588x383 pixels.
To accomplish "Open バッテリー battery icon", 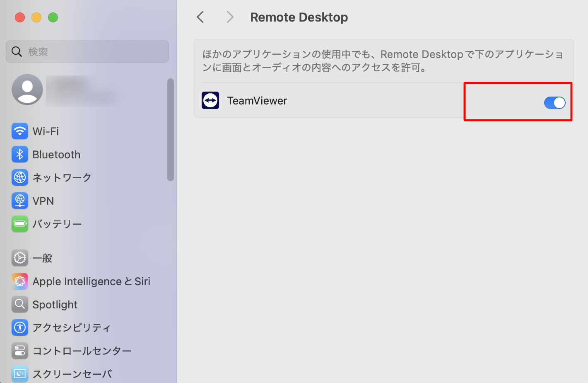I will (x=20, y=224).
